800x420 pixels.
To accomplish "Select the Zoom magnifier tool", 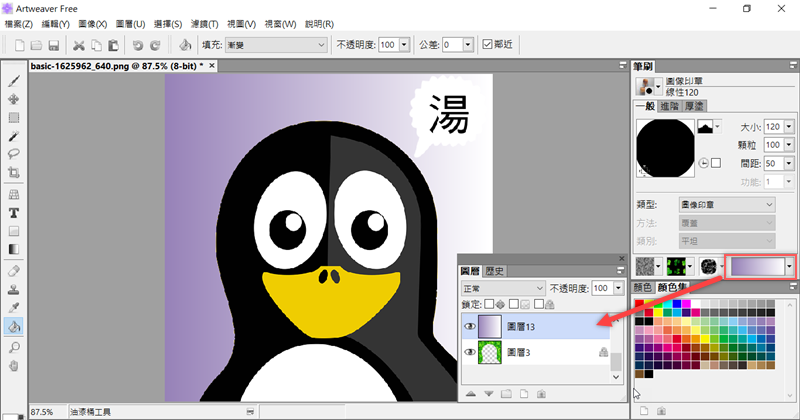I will (14, 345).
